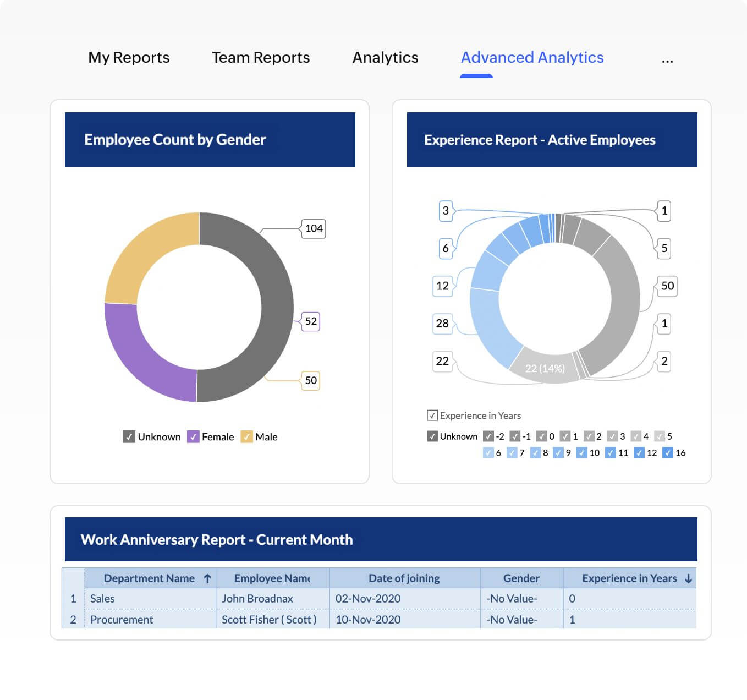
Task: Uncheck the Unknown gender legend checkbox
Action: pos(129,437)
